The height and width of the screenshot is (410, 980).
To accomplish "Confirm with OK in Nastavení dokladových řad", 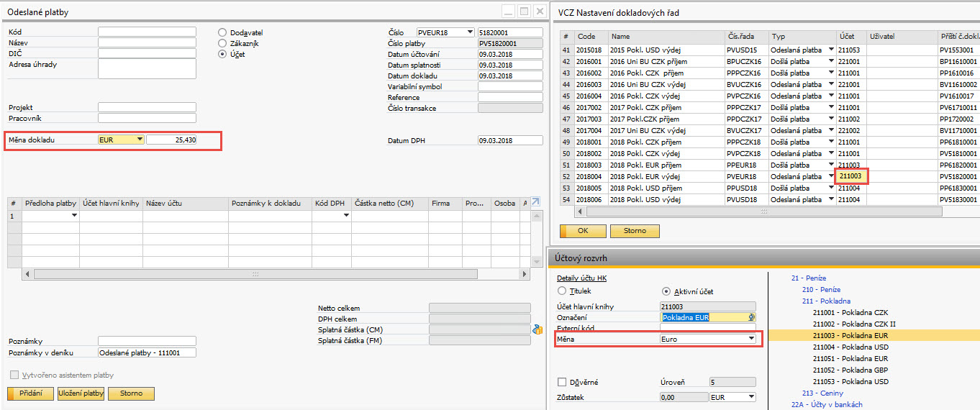I will [x=583, y=231].
